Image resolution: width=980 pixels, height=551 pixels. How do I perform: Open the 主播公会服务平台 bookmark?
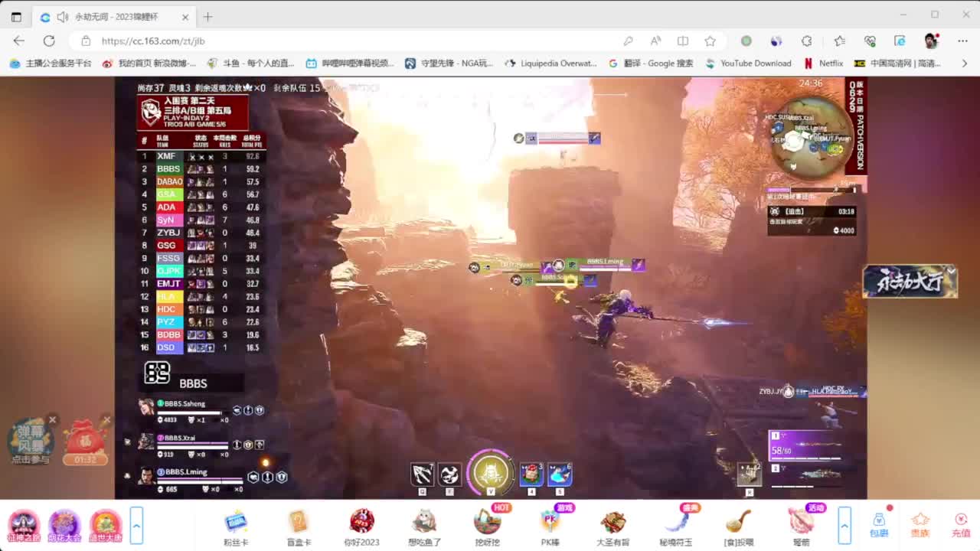click(x=51, y=64)
